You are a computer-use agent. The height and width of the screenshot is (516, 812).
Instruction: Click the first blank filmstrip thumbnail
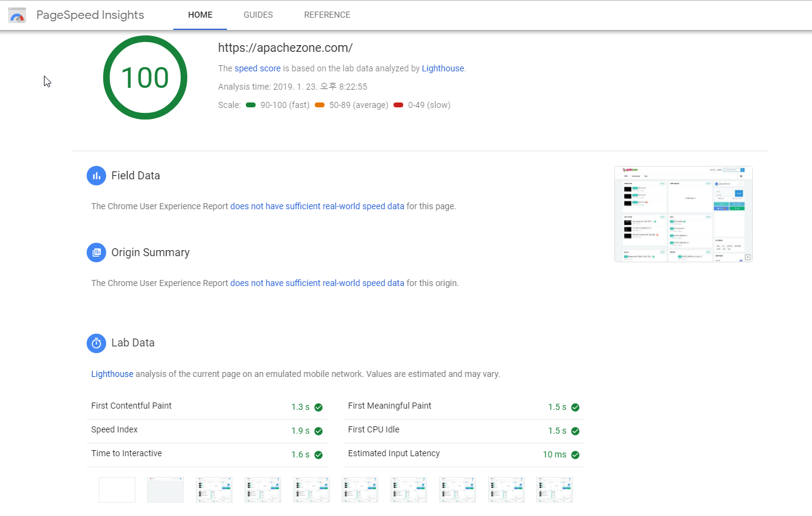tap(117, 490)
